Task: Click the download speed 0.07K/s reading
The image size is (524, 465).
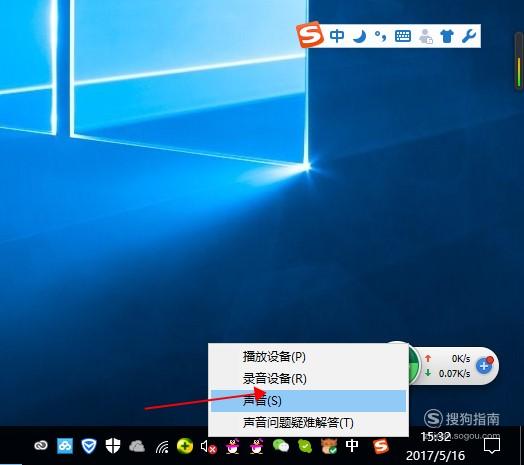Action: click(x=454, y=373)
